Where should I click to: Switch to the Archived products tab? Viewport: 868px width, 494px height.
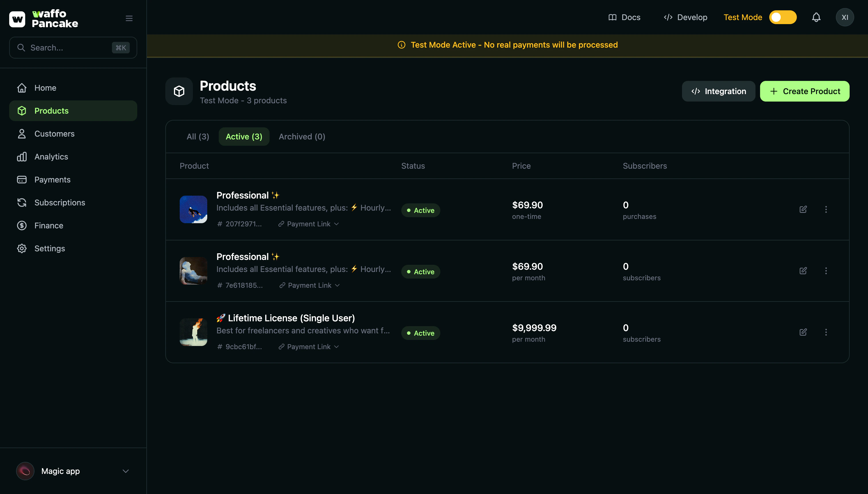pos(301,136)
